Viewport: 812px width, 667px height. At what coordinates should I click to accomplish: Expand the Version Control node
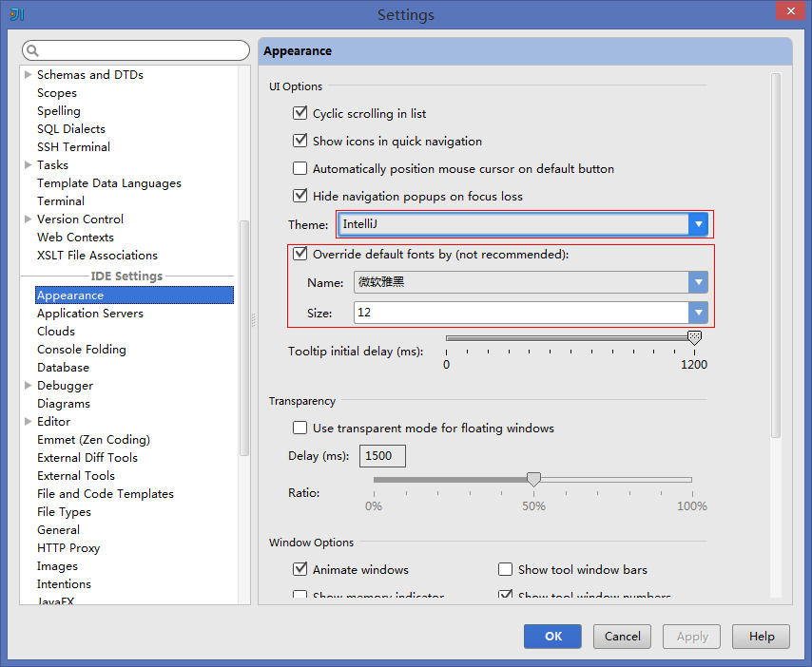coord(28,219)
